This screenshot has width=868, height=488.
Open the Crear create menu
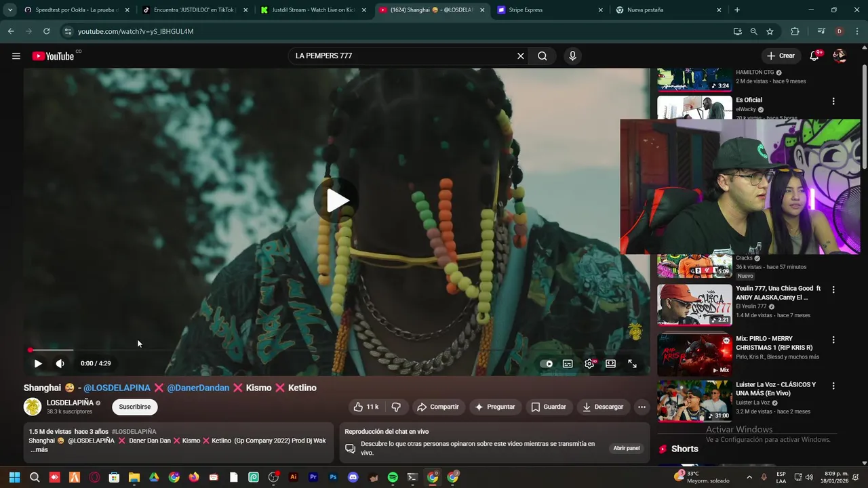tap(781, 56)
